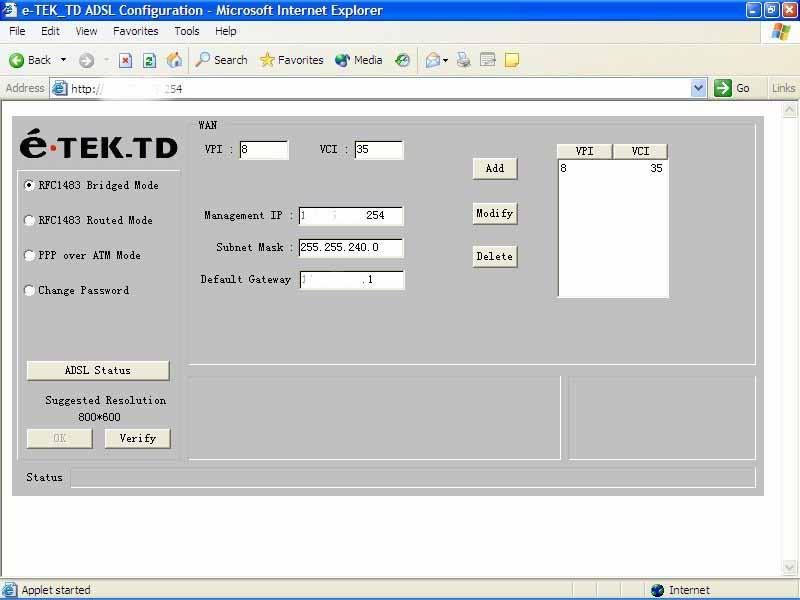Click the Delete button
Image resolution: width=800 pixels, height=600 pixels.
tap(495, 256)
